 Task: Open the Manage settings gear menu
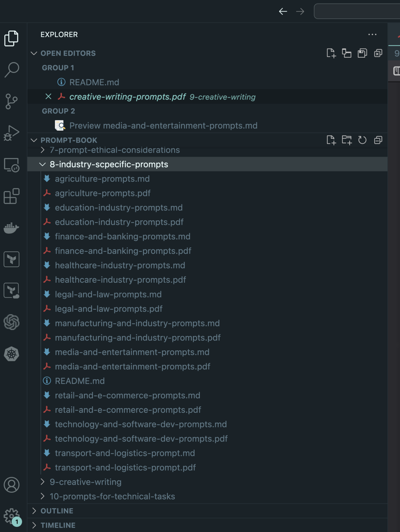coord(12,516)
